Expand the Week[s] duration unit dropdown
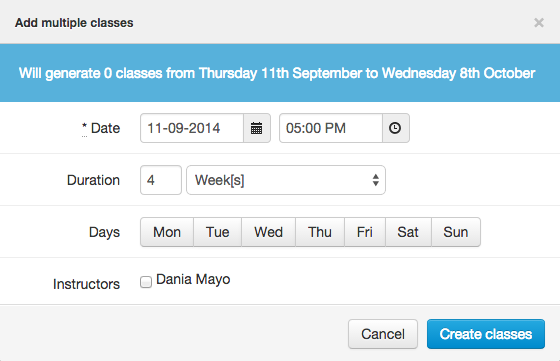560x361 pixels. [x=286, y=180]
